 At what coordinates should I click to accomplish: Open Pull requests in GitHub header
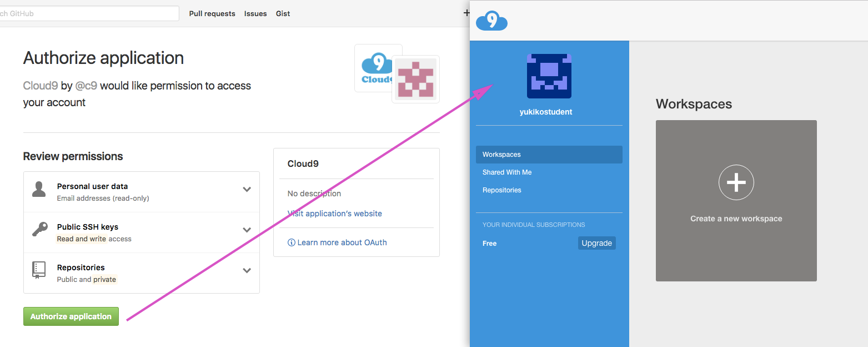tap(212, 13)
